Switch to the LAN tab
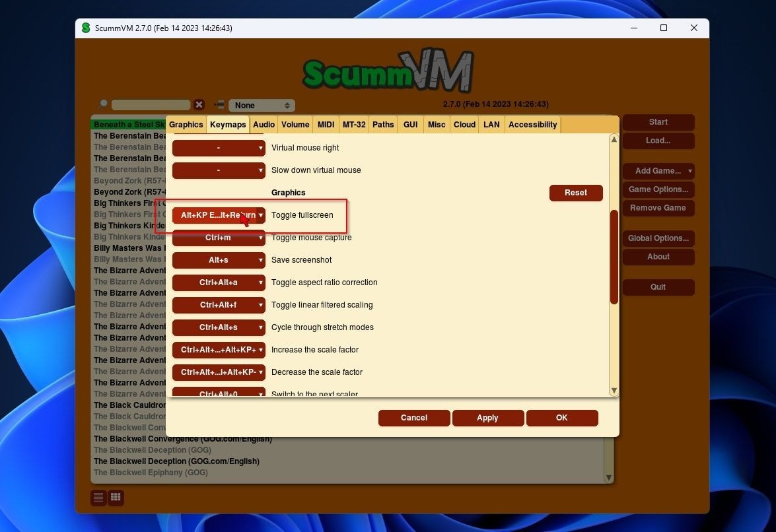The image size is (776, 532). click(491, 125)
